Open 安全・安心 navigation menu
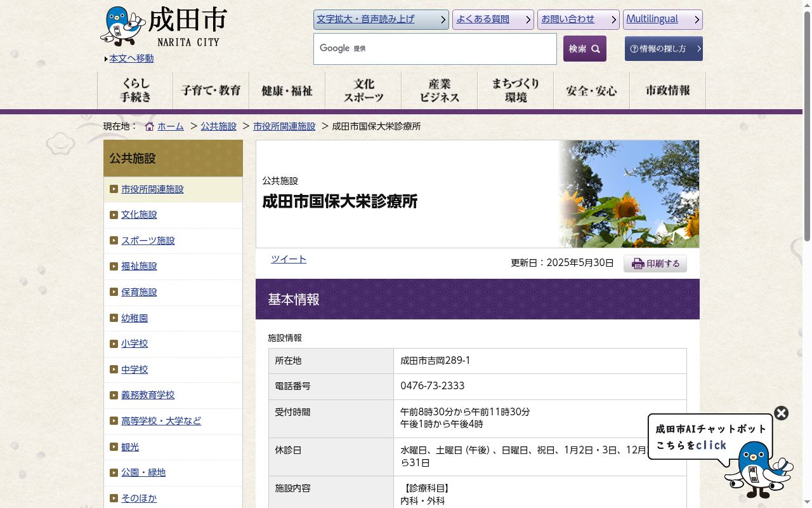The image size is (812, 508). click(591, 90)
